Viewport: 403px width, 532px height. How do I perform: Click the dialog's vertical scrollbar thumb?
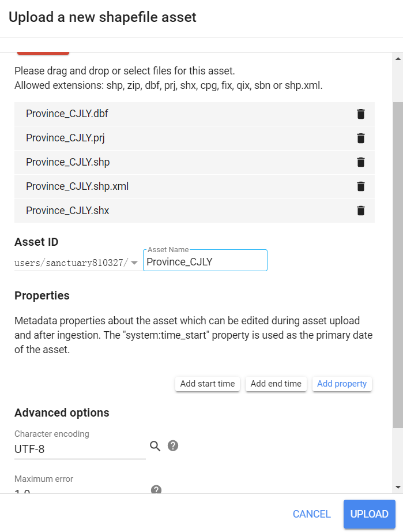click(x=398, y=265)
